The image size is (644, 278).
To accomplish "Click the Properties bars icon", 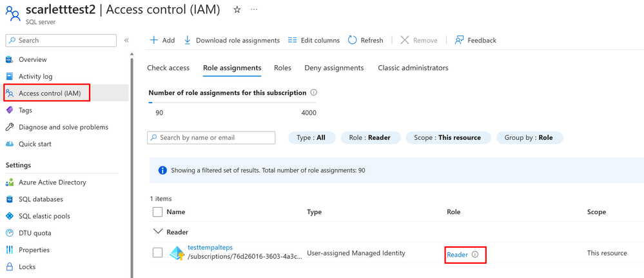I will pos(10,250).
